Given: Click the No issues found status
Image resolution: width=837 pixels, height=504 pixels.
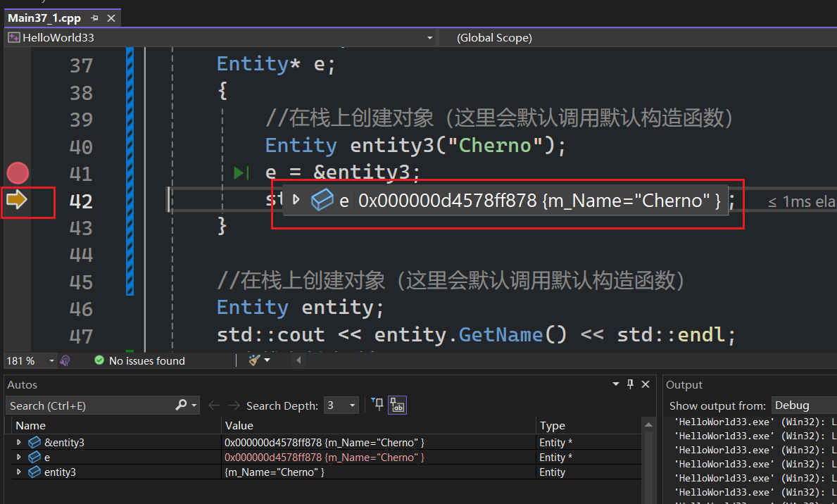Looking at the screenshot, I should pos(140,360).
